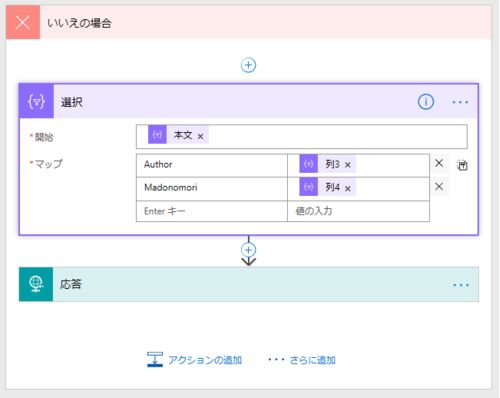Remove the 本文 token
The image size is (500, 398).
click(200, 136)
